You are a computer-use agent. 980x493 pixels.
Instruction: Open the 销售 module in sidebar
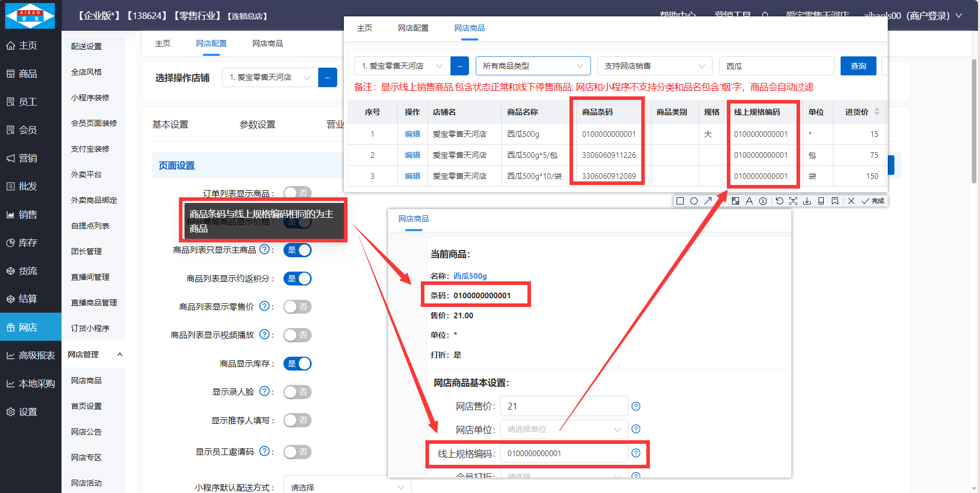[x=22, y=215]
